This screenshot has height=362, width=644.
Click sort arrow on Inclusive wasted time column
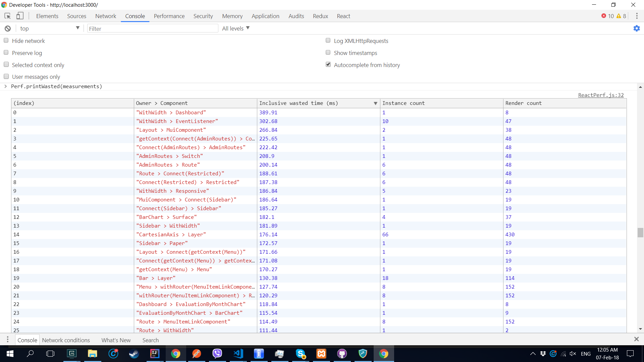click(375, 103)
